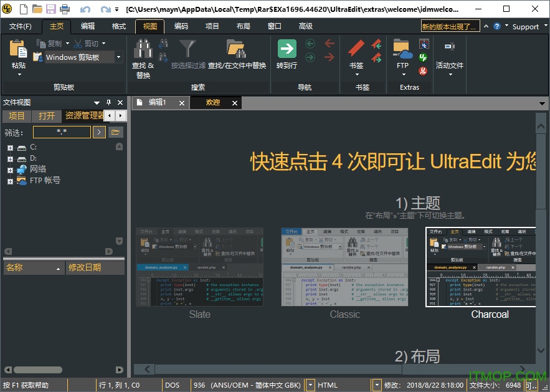
Task: Open the Bookmark (书签) dropdown arrow
Action: tap(357, 74)
